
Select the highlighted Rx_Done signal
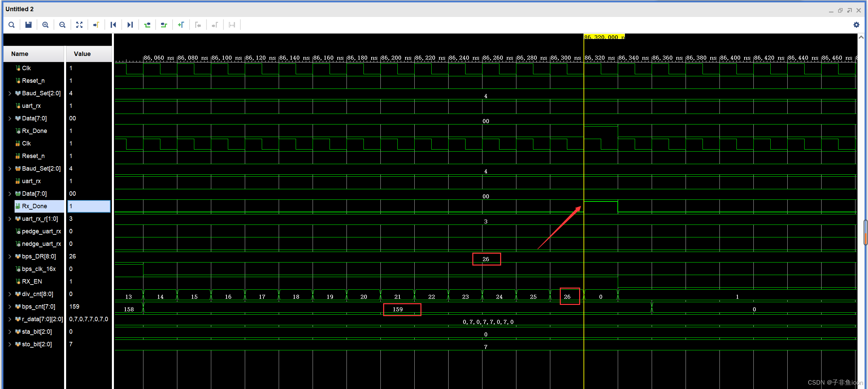point(35,206)
